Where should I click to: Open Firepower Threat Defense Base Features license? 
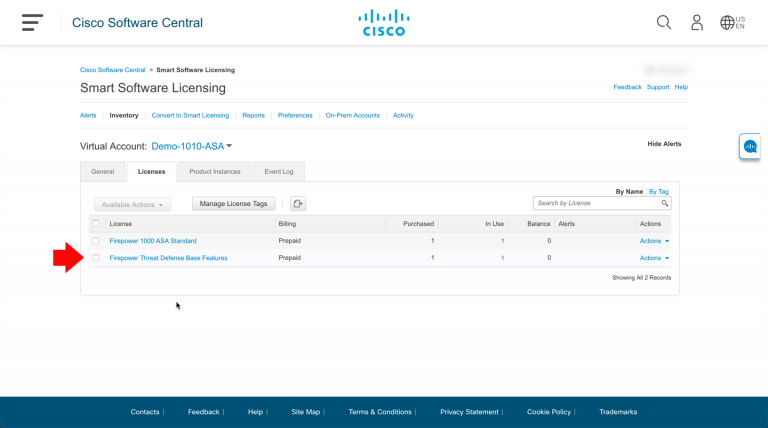pos(168,258)
